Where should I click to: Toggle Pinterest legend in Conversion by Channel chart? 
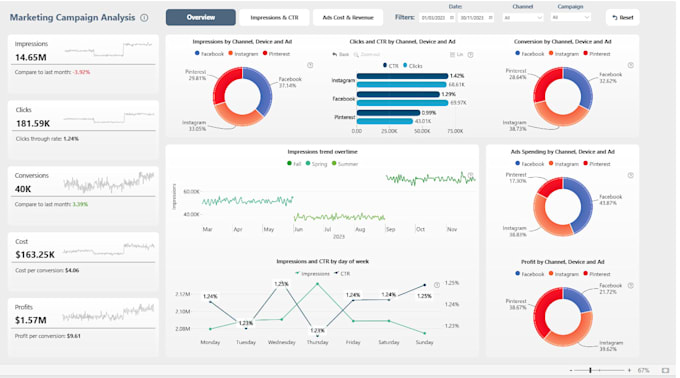click(597, 54)
